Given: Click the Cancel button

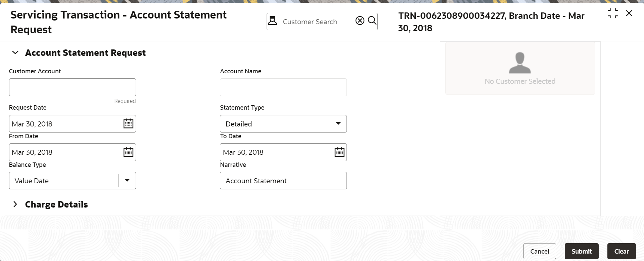Looking at the screenshot, I should (540, 251).
